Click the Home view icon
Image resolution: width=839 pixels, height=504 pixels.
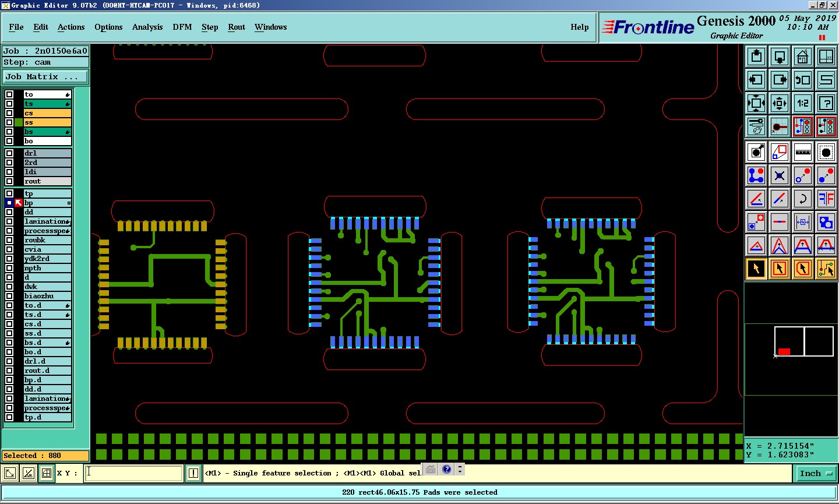click(x=803, y=57)
